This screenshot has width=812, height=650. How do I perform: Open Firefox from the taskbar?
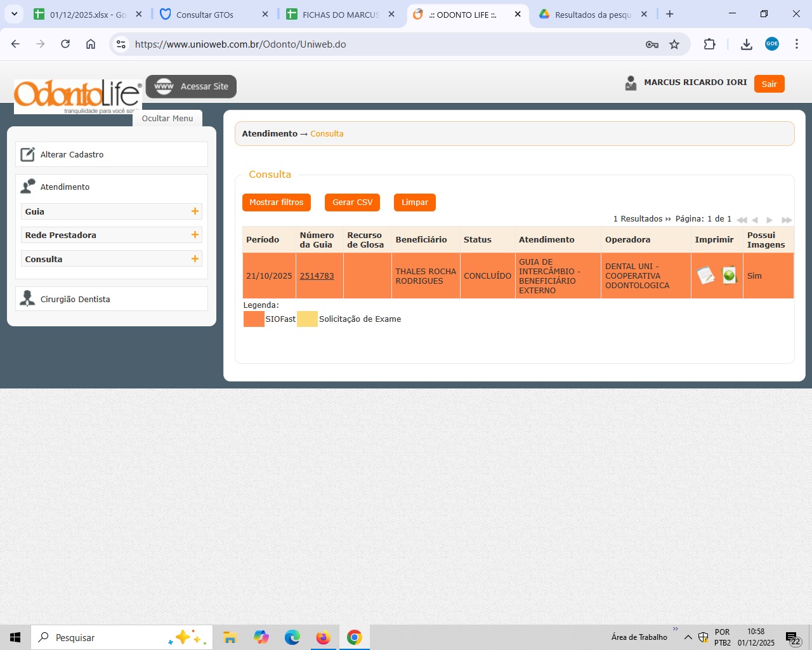[324, 637]
